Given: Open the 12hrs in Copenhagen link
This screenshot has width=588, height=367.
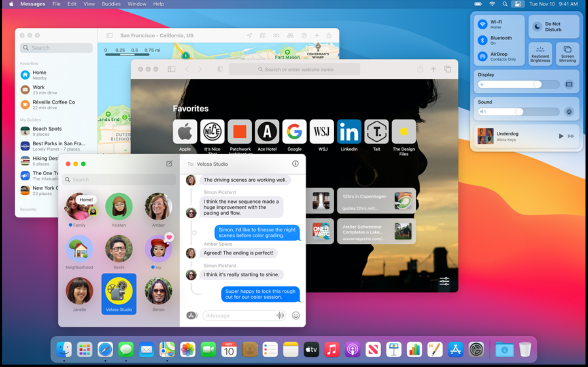Looking at the screenshot, I should [x=376, y=200].
